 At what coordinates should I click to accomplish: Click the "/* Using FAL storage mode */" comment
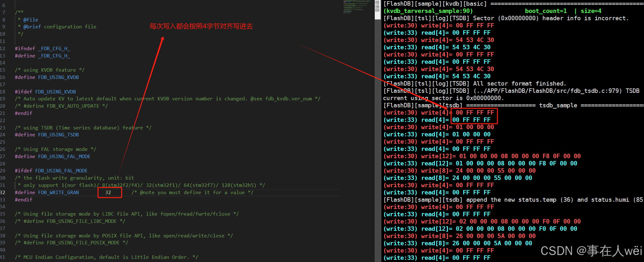(x=55, y=149)
